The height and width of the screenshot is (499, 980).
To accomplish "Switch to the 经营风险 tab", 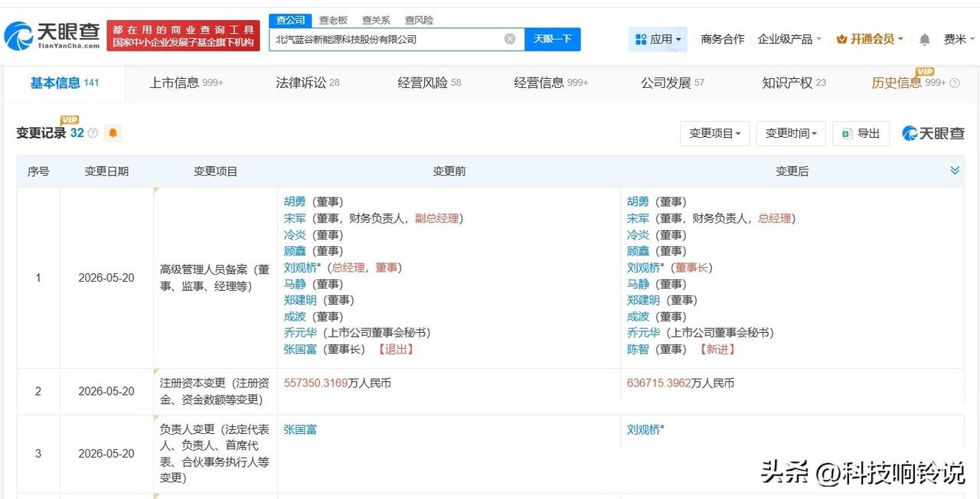I will click(430, 83).
